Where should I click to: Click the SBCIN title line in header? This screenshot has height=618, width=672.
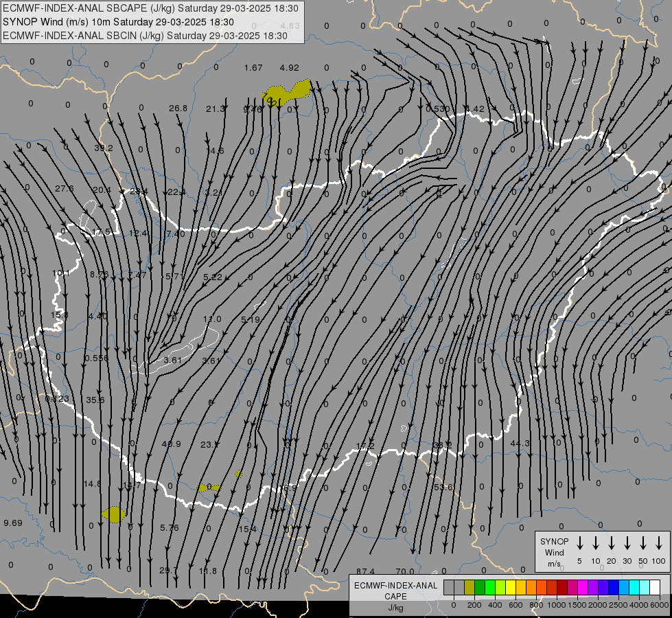click(145, 36)
